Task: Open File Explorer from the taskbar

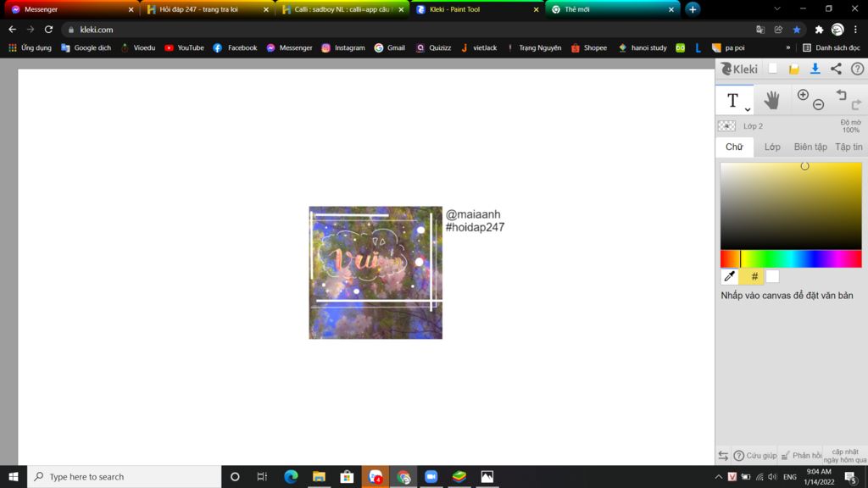Action: 319,476
